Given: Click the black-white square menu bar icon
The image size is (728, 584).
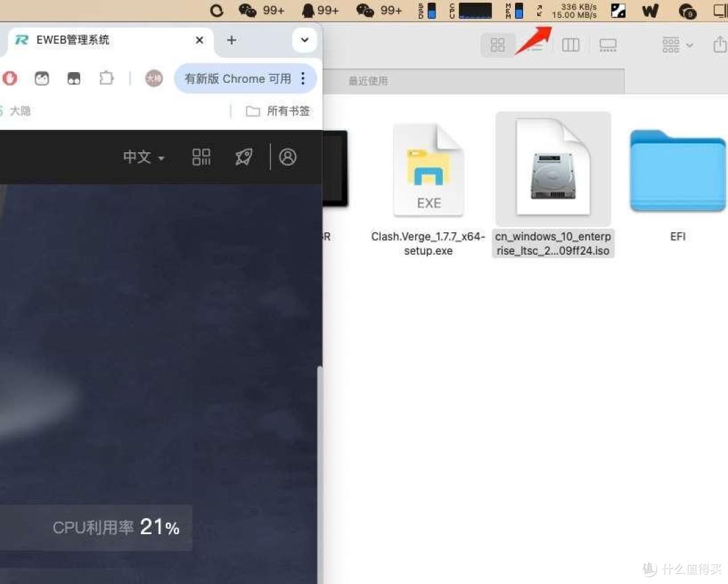Looking at the screenshot, I should coord(618,11).
